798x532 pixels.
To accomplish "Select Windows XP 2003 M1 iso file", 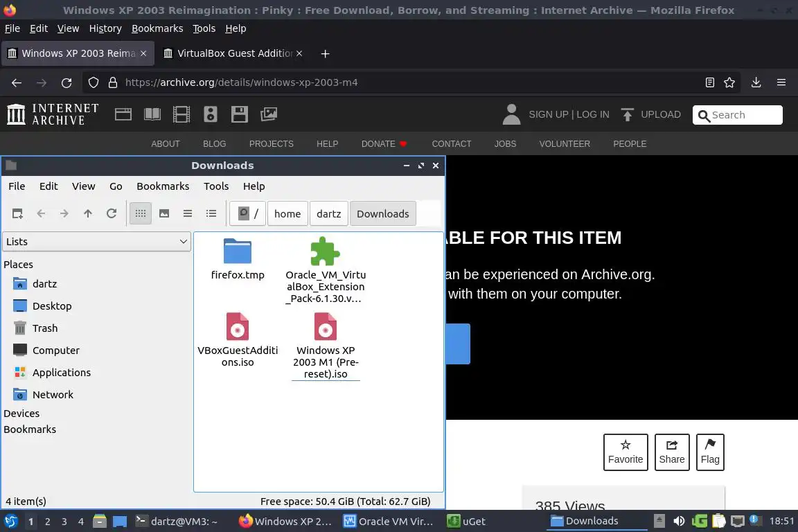I will point(326,346).
